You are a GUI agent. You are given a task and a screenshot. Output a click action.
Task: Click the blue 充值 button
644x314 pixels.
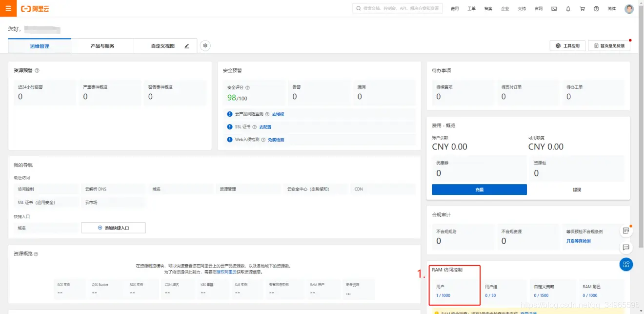point(479,189)
